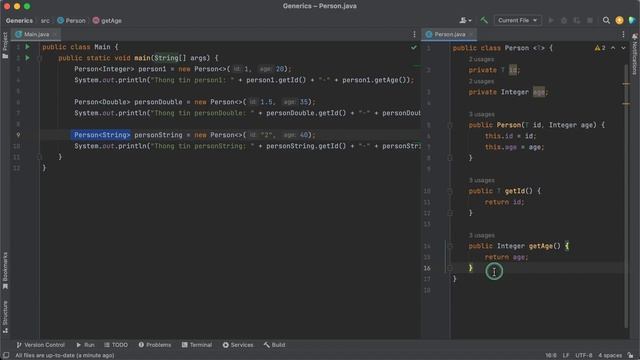Screen dimensions: 640x360
Task: Click '3 usages' hint above getAge method
Action: 482,236
